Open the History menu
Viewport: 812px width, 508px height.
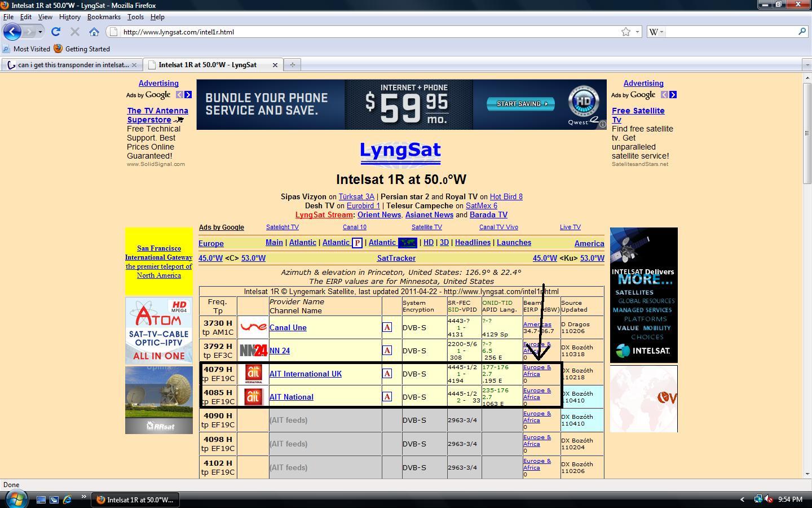(70, 17)
